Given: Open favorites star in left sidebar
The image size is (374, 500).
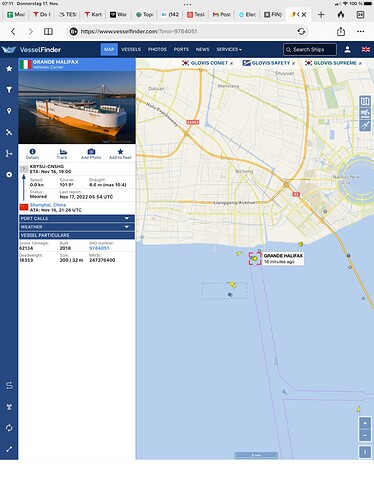Looking at the screenshot, I should (x=9, y=69).
